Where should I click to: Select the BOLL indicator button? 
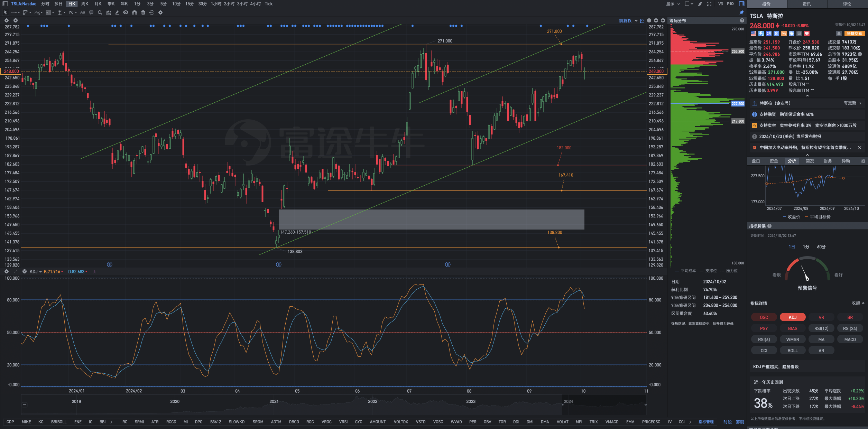(793, 351)
